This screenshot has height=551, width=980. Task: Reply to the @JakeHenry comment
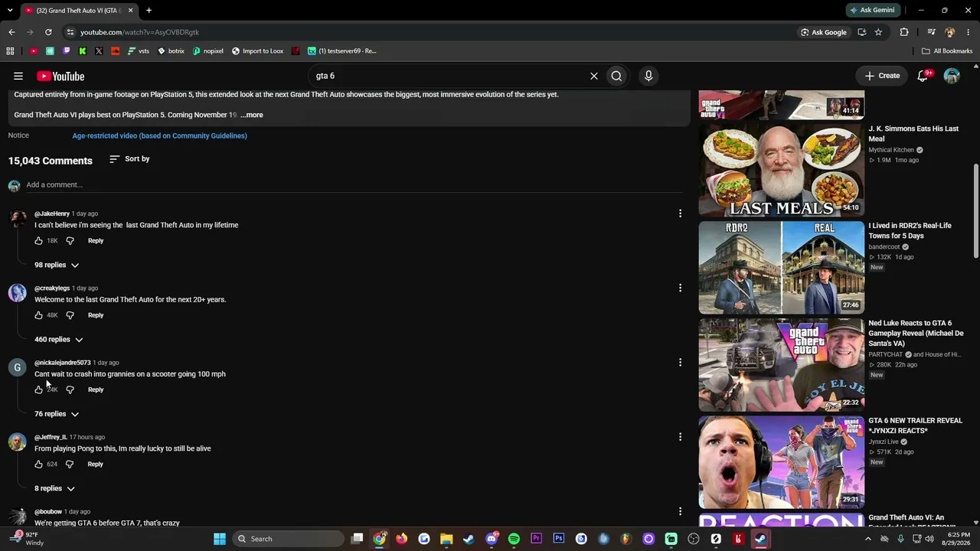pos(96,240)
